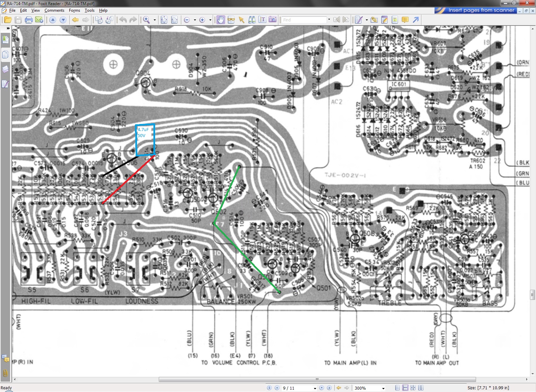This screenshot has width=536, height=392.
Task: Open the Comments panel at sidebar bottom
Action: (5, 358)
